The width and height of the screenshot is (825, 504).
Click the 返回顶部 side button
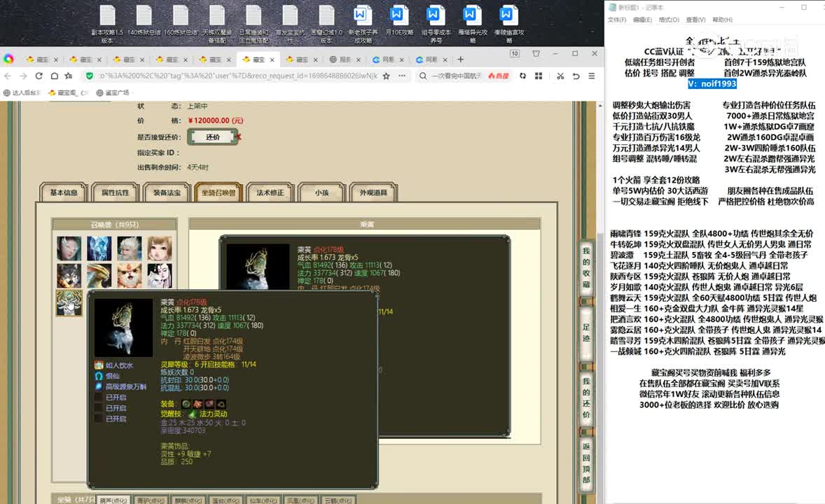(586, 463)
